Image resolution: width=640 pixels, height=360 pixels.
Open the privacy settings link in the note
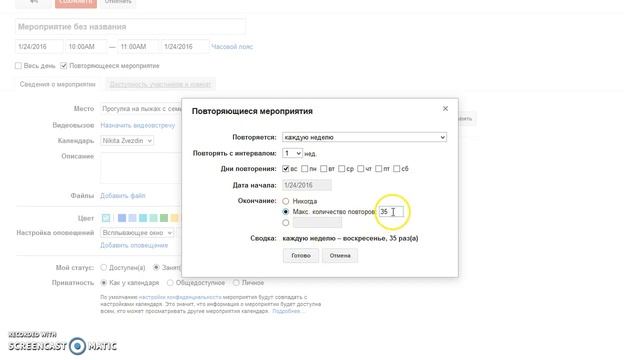pos(180,297)
